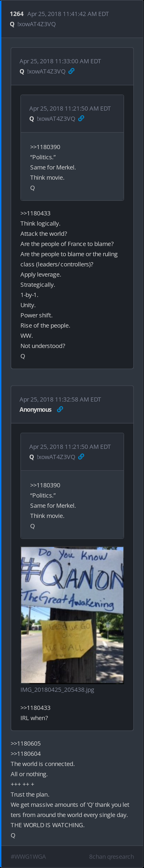This screenshot has width=144, height=868.
Task: Click >>1180390 in the quote inside Anonymous reply
Action: pos(45,485)
